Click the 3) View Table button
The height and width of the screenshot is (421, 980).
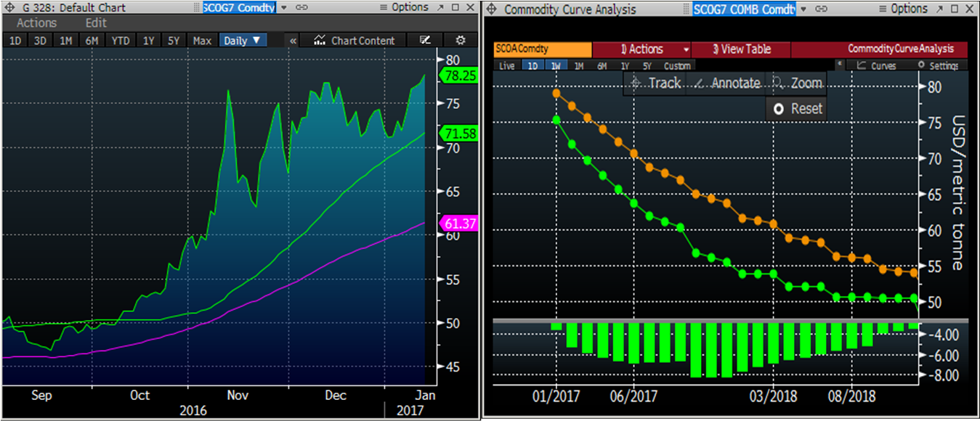pos(740,49)
